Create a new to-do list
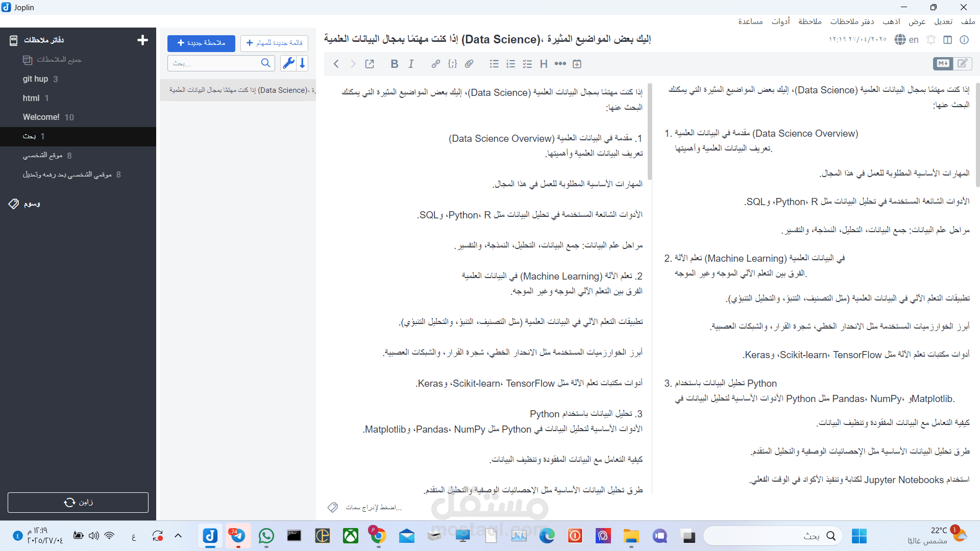980x551 pixels. coord(274,43)
